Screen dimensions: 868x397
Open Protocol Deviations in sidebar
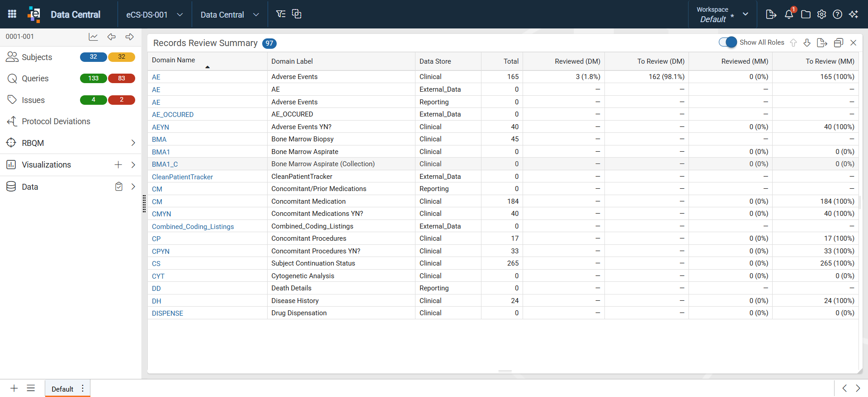click(56, 121)
